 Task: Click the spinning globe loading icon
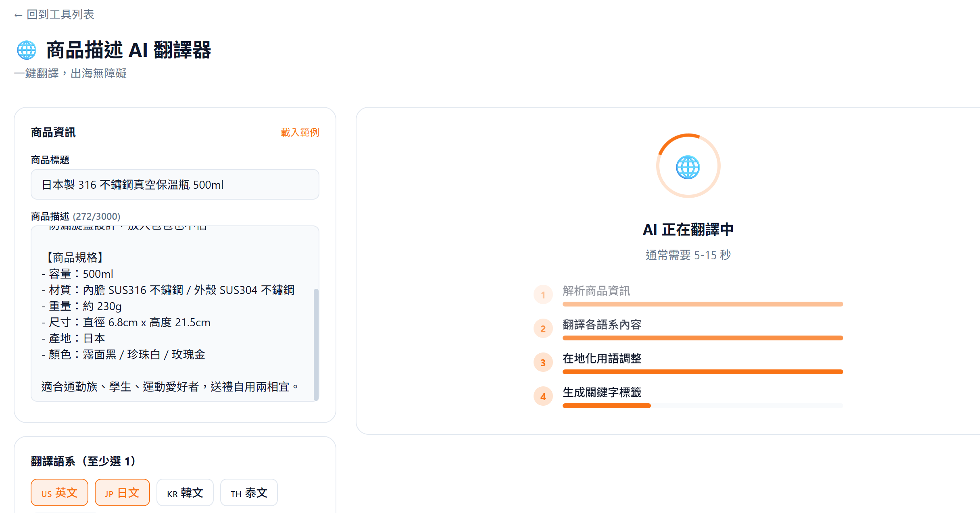click(x=688, y=167)
